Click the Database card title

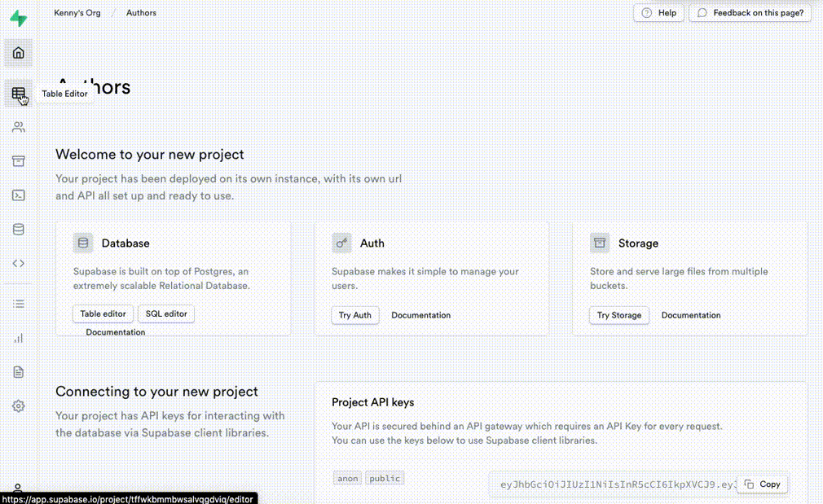click(x=125, y=243)
